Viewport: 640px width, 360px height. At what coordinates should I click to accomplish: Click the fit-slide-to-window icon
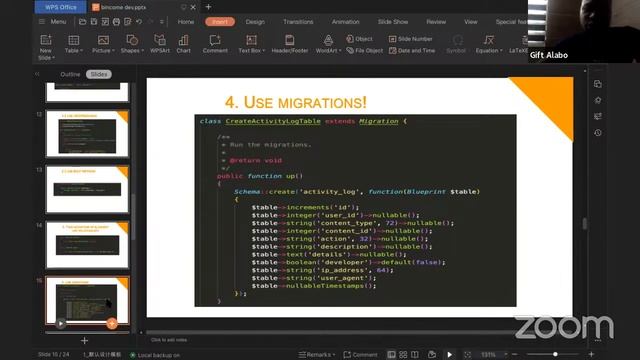point(468,355)
